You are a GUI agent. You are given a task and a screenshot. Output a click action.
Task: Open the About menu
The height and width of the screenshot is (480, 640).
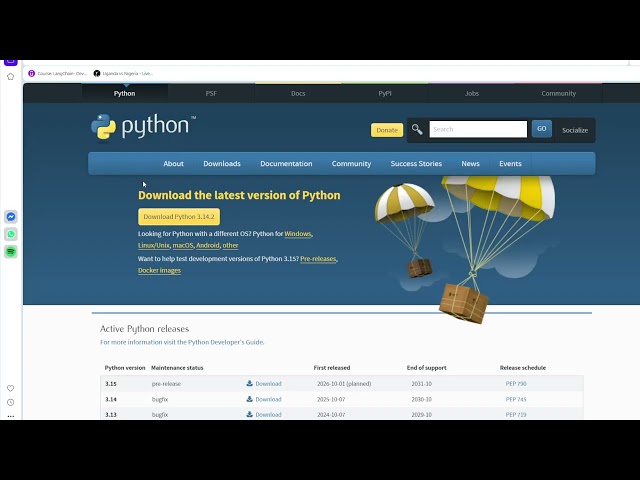point(173,164)
